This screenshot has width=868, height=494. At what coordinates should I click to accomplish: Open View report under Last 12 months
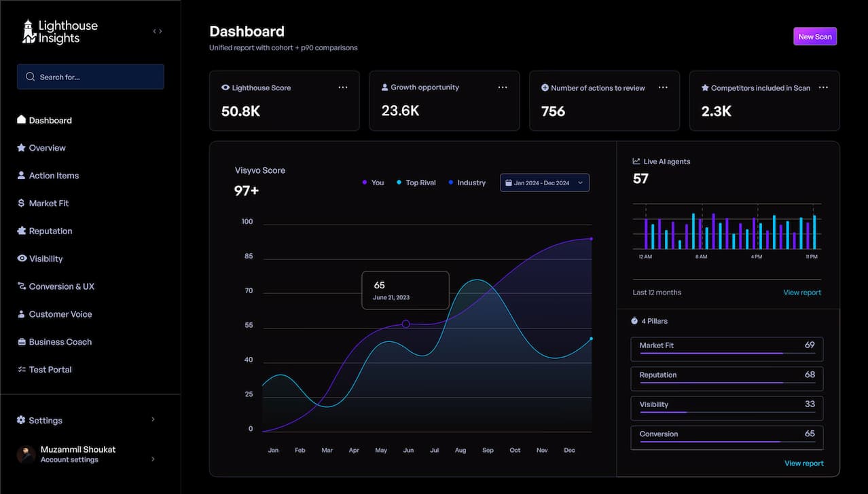point(801,292)
